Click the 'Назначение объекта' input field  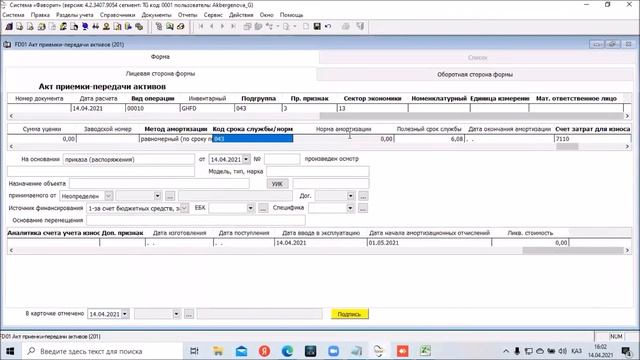[159, 184]
